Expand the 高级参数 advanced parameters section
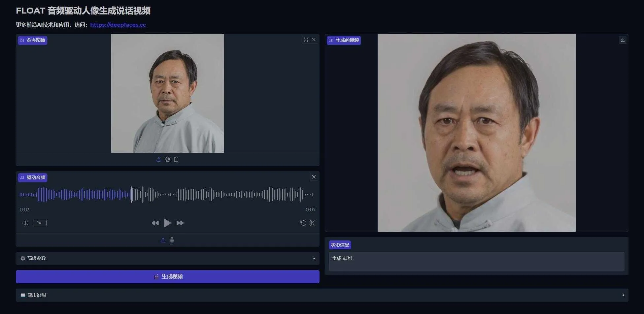Image resolution: width=644 pixels, height=314 pixels. point(167,258)
